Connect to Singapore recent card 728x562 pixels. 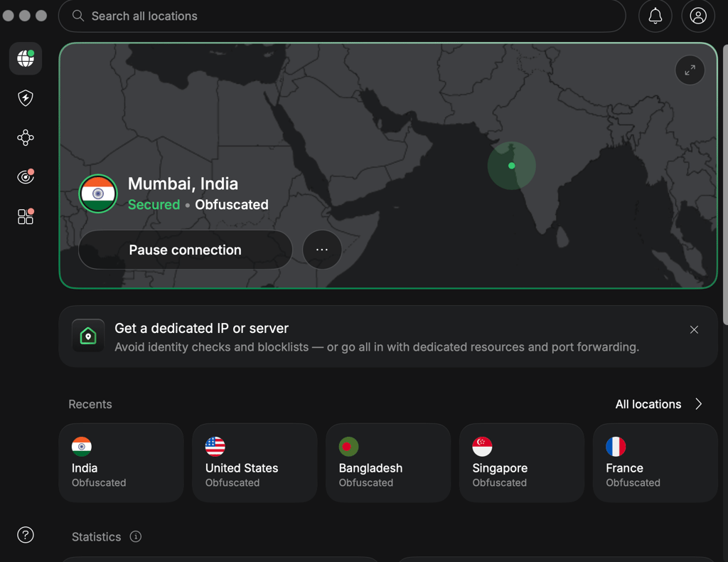(x=522, y=462)
